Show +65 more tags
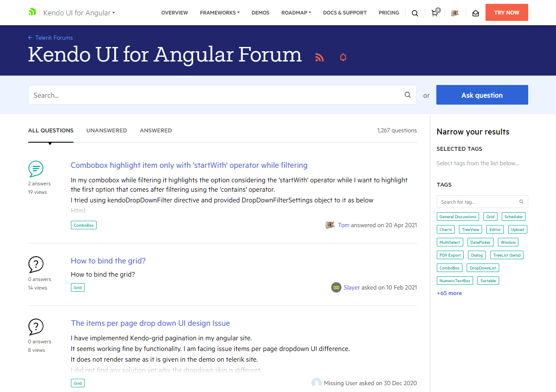This screenshot has width=556, height=392. [x=449, y=293]
